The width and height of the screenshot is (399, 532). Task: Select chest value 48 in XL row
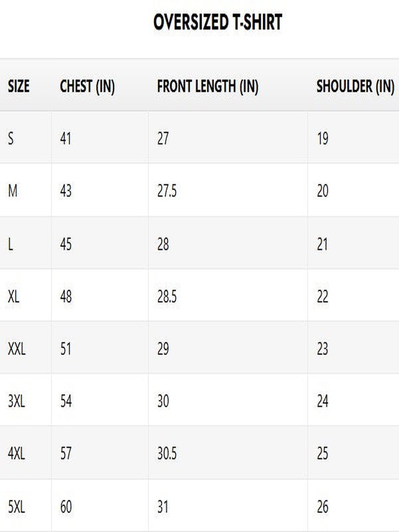tap(66, 296)
